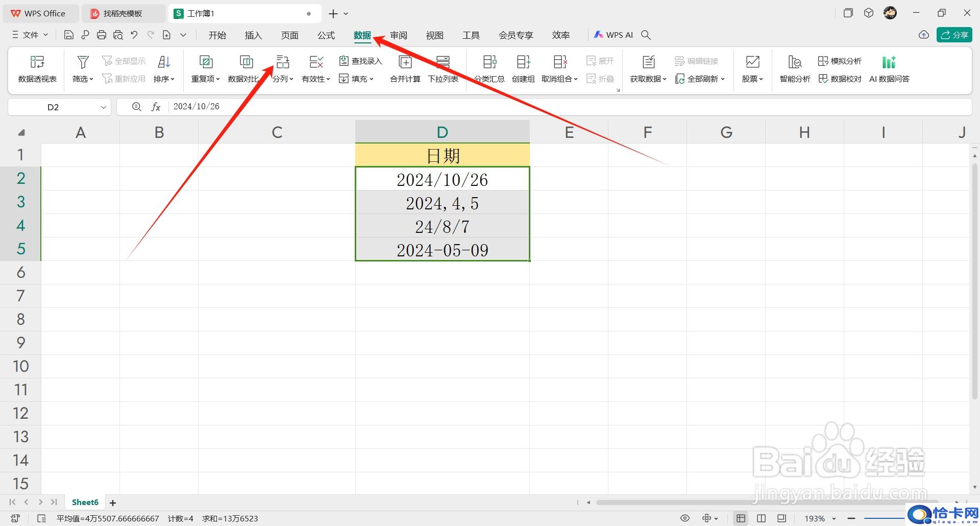Click the 取消组合 ungroup icon
Viewport: 980px width, 526px height.
click(560, 62)
